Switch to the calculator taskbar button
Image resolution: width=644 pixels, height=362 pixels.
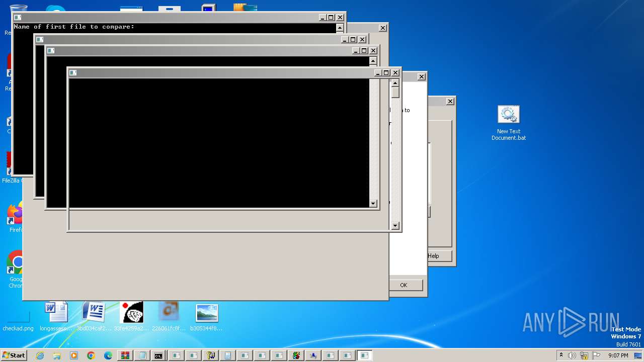(227, 355)
